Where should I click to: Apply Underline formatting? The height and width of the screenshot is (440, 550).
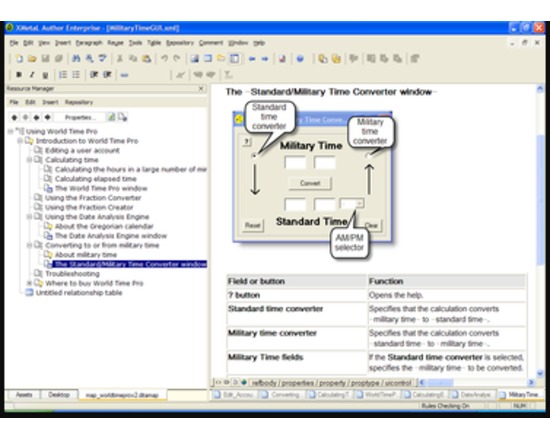coord(45,75)
